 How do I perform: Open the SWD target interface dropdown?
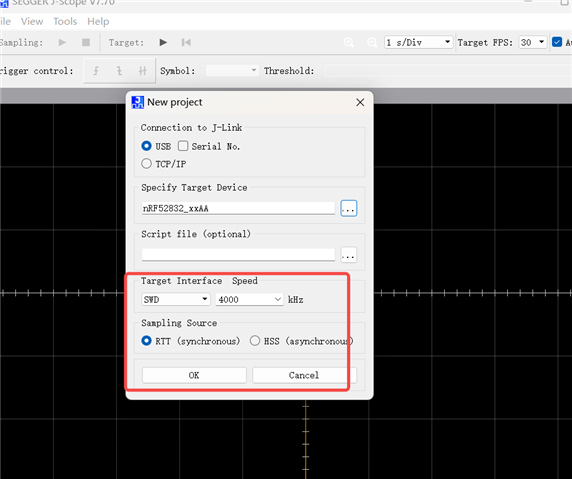click(175, 300)
